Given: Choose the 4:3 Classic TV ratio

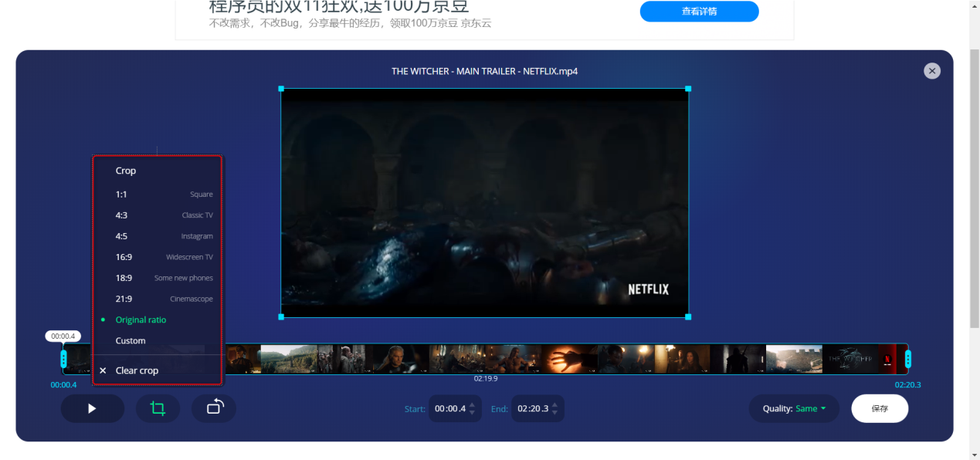Looking at the screenshot, I should tap(158, 215).
